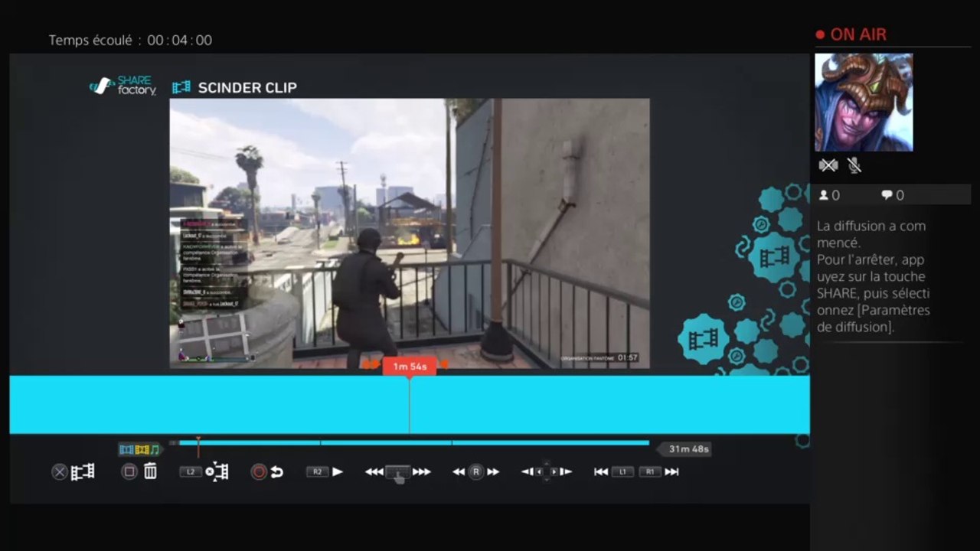Click the square button next to the trash can

click(x=129, y=472)
